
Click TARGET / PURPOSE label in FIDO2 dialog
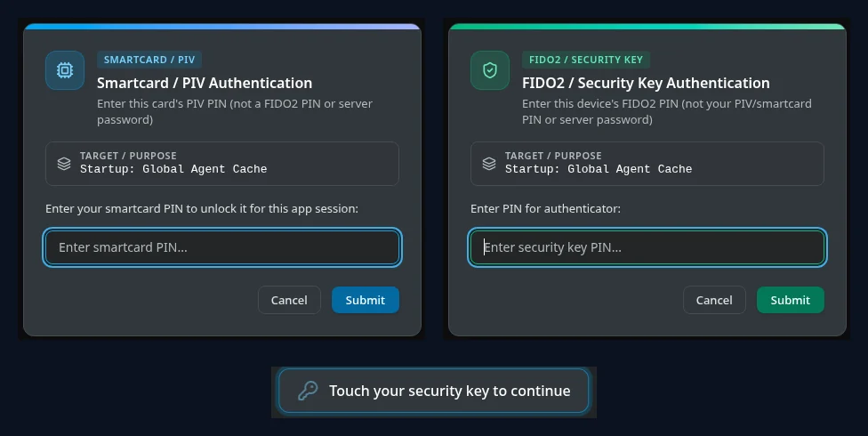click(x=553, y=156)
